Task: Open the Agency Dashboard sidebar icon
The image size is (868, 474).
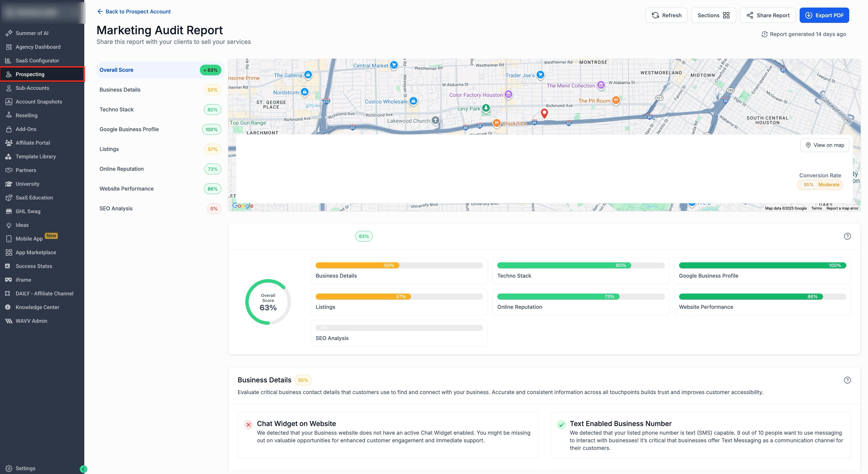Action: click(x=9, y=47)
